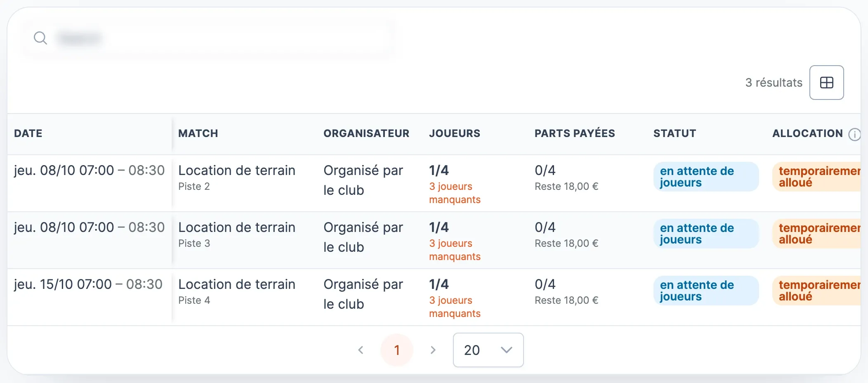Select page 1 in pagination
The width and height of the screenshot is (868, 383).
click(x=397, y=350)
